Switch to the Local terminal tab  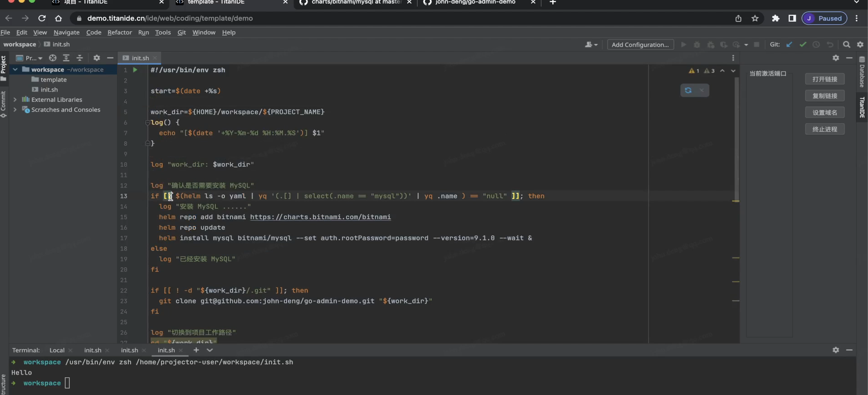57,350
